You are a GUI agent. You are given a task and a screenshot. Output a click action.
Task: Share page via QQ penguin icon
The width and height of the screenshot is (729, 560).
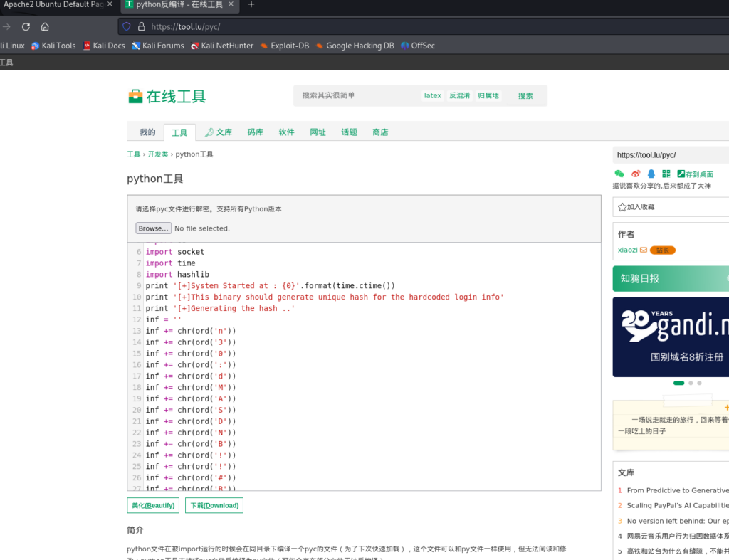[651, 174]
